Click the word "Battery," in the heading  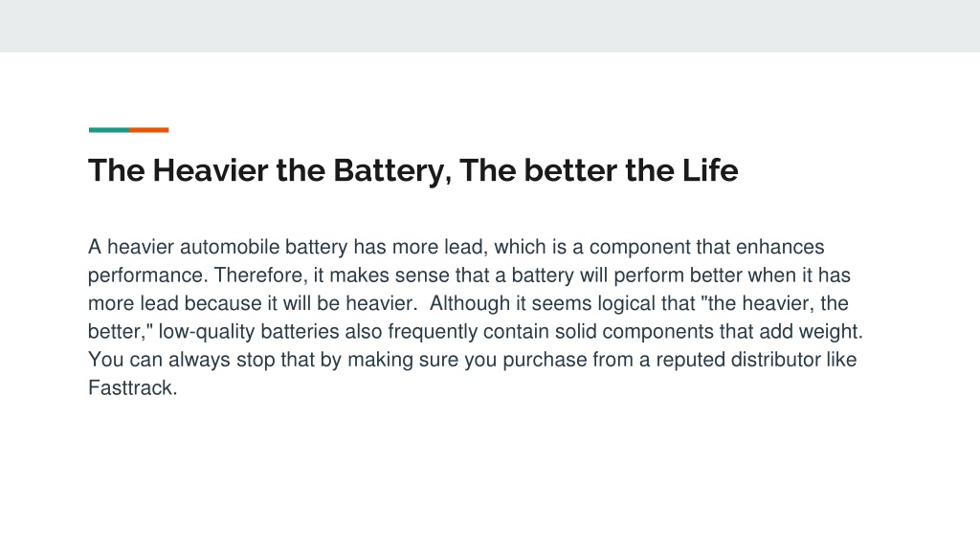[392, 171]
